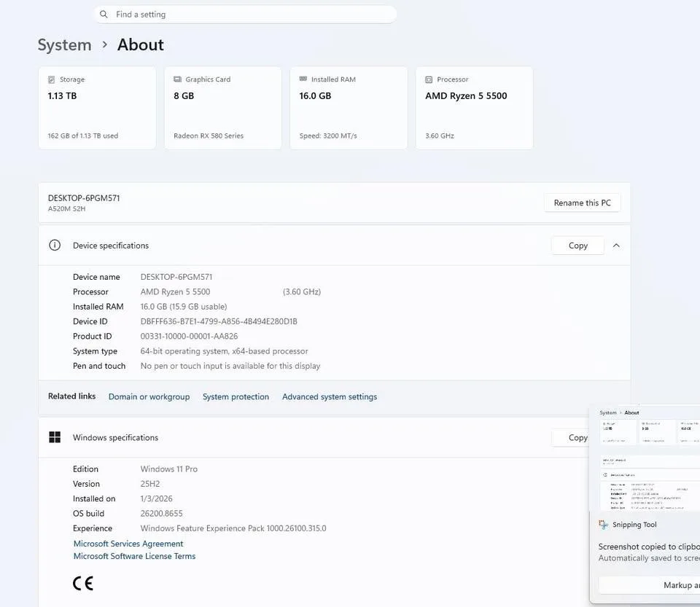Click the CE mark logo

[x=83, y=584]
